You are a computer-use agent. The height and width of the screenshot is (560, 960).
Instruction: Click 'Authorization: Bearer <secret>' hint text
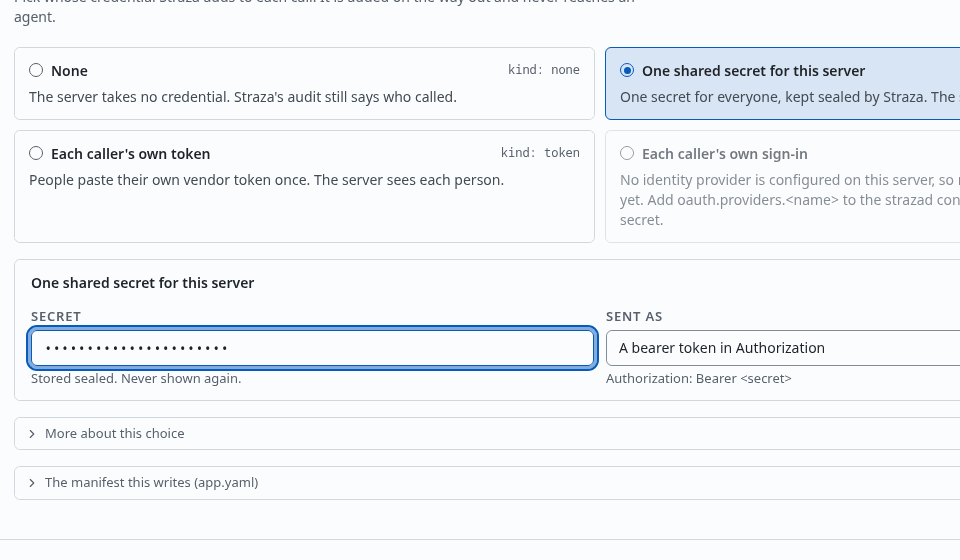pyautogui.click(x=699, y=378)
